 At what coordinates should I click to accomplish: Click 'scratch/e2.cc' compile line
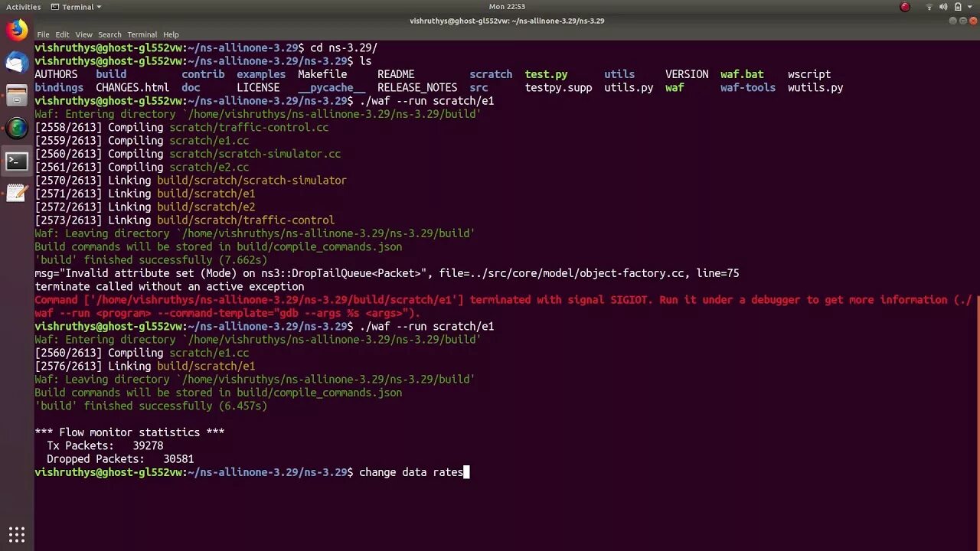pos(209,167)
